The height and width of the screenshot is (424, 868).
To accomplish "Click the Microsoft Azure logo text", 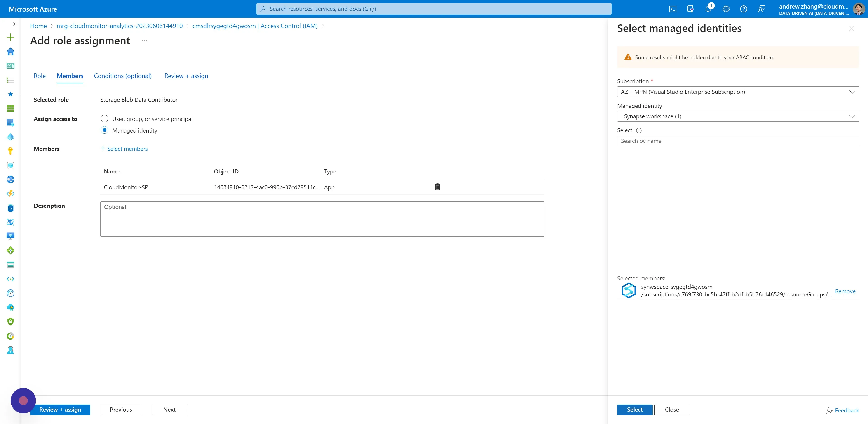I will 33,9.
